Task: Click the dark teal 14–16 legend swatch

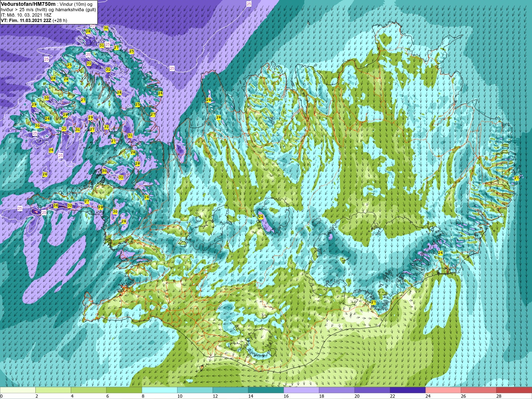Action: click(x=266, y=390)
